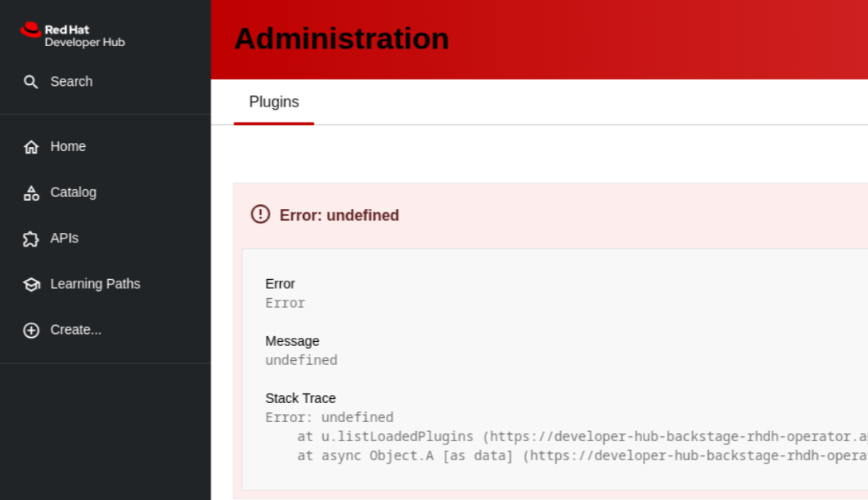
Task: Click the Learning Paths graduation cap icon
Action: (x=31, y=285)
